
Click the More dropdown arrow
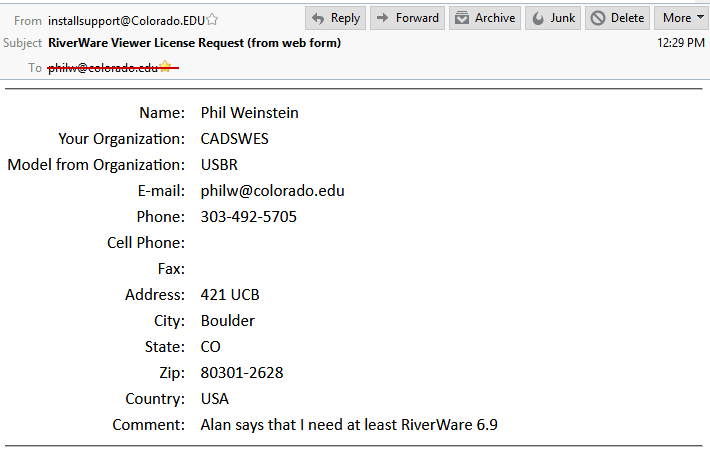coord(700,17)
